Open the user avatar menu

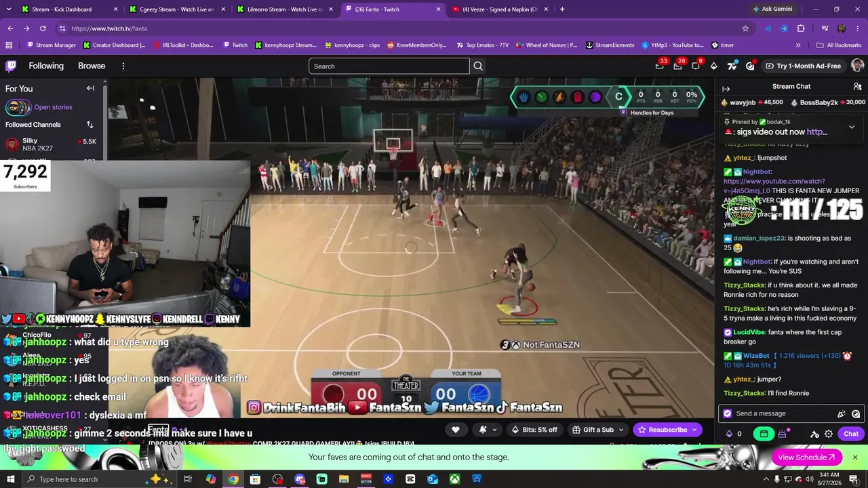click(857, 66)
